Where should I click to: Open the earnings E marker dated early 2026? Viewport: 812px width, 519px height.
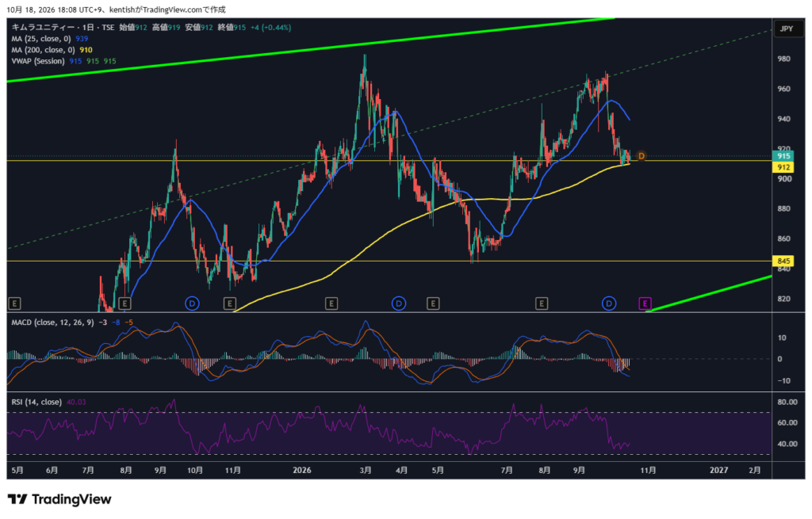pos(331,303)
